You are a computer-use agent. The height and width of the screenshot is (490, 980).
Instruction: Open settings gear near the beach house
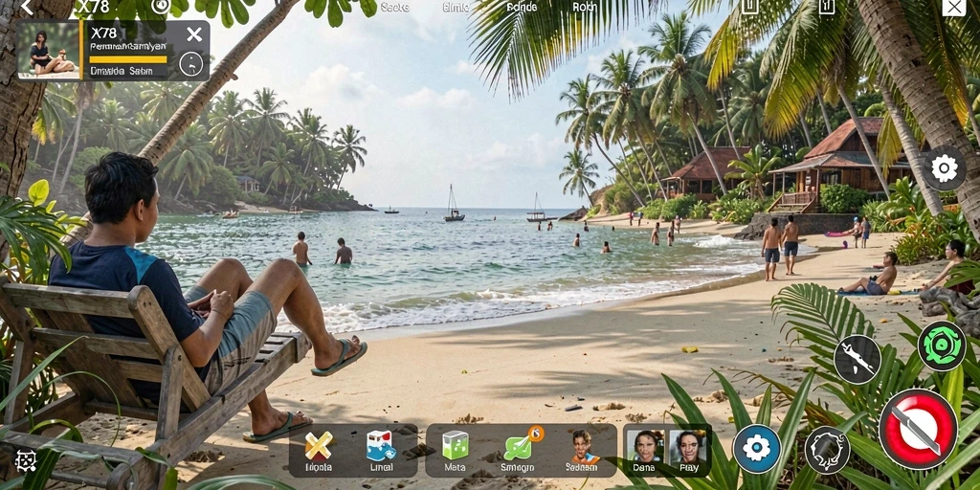pyautogui.click(x=945, y=168)
